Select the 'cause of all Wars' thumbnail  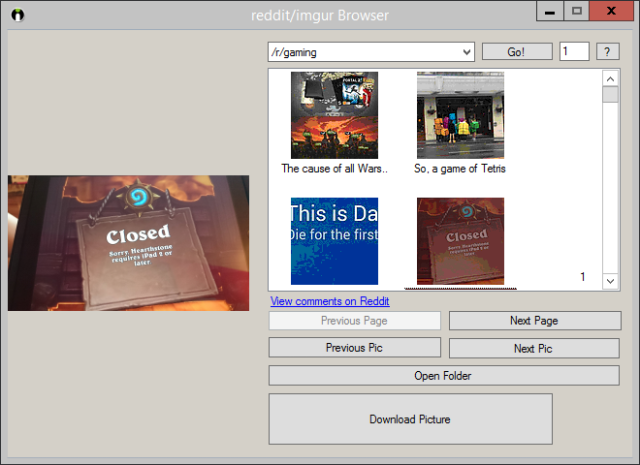[x=334, y=115]
